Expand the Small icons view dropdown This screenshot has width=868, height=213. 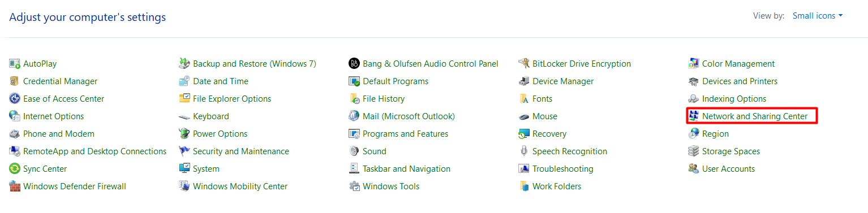[818, 16]
